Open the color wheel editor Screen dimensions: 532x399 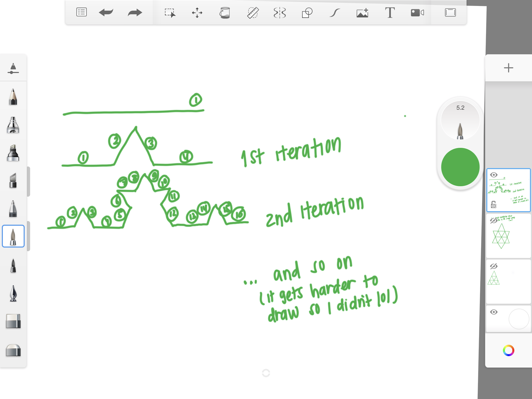tap(508, 350)
